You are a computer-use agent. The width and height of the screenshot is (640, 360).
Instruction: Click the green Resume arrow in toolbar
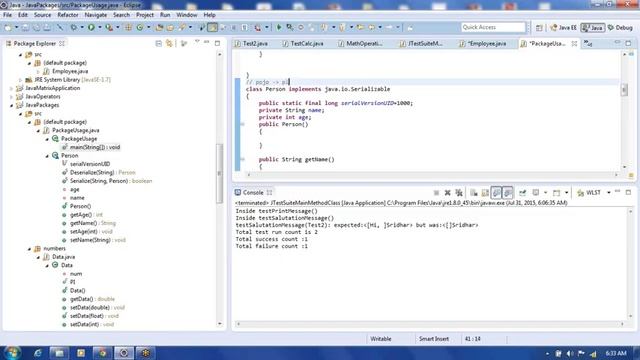click(x=279, y=27)
